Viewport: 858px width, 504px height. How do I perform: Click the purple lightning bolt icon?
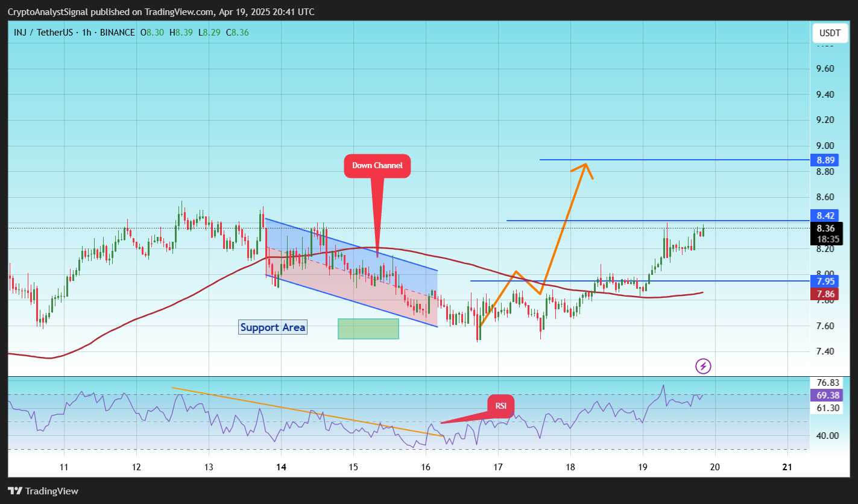click(x=704, y=365)
